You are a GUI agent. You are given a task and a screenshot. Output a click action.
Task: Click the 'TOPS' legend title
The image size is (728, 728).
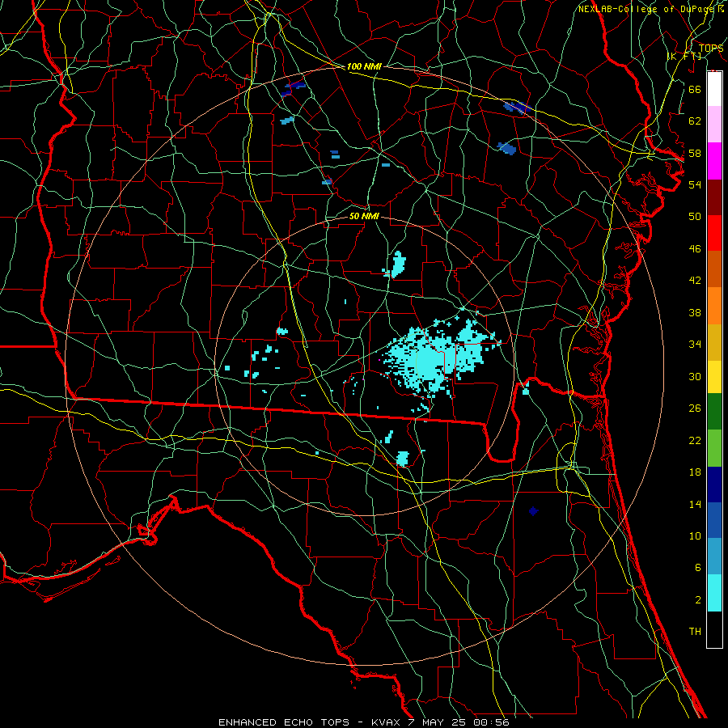711,49
